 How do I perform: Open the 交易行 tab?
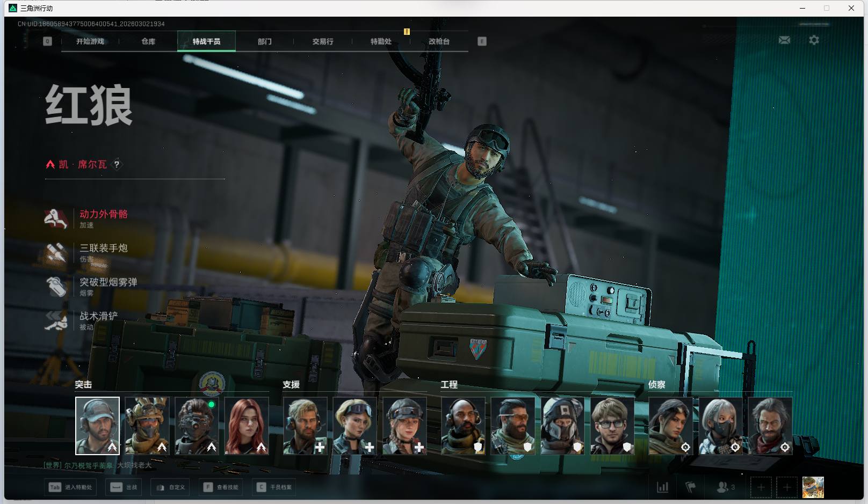click(323, 41)
